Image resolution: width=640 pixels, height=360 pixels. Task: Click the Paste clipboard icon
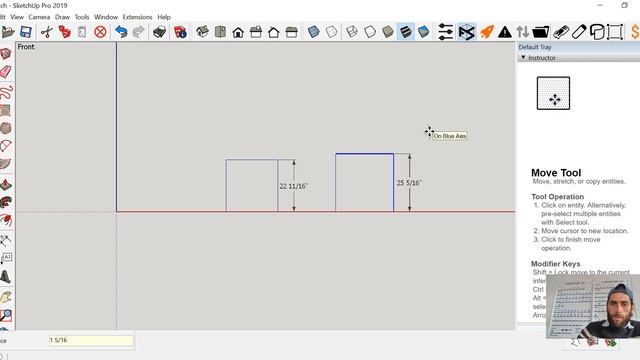82,32
